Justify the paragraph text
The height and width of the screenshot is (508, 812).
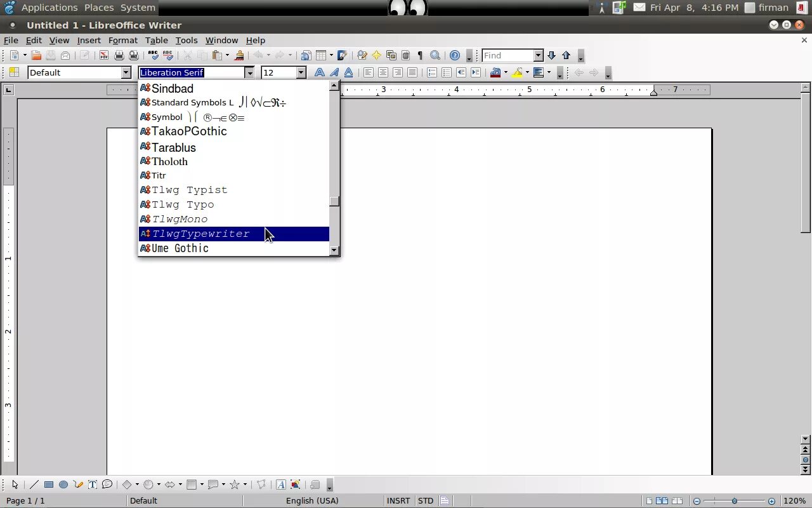point(412,72)
